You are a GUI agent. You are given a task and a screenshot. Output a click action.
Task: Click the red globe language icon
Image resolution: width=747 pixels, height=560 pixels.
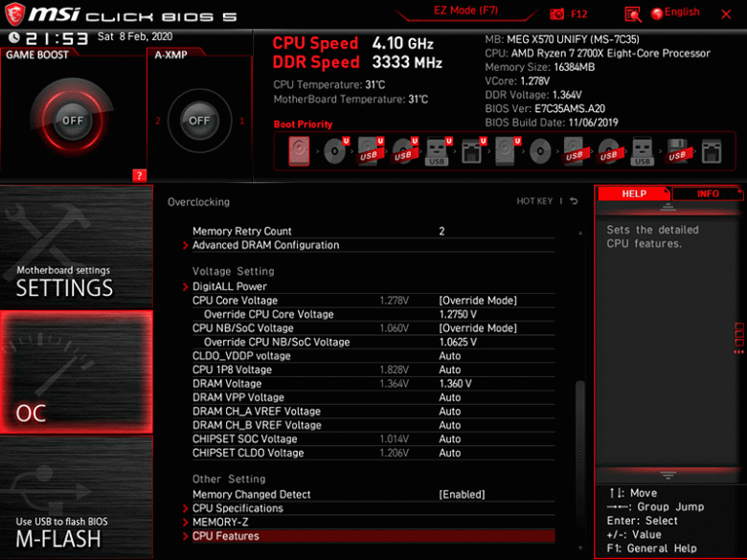tap(657, 13)
